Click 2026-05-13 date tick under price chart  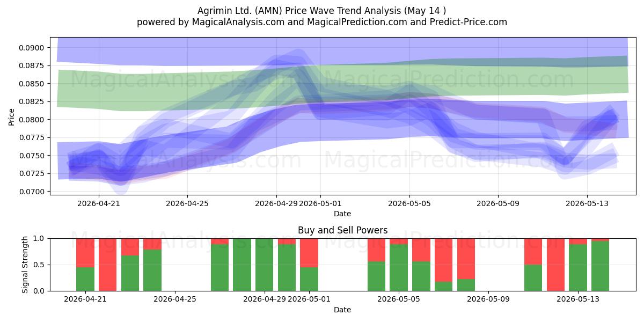point(587,203)
